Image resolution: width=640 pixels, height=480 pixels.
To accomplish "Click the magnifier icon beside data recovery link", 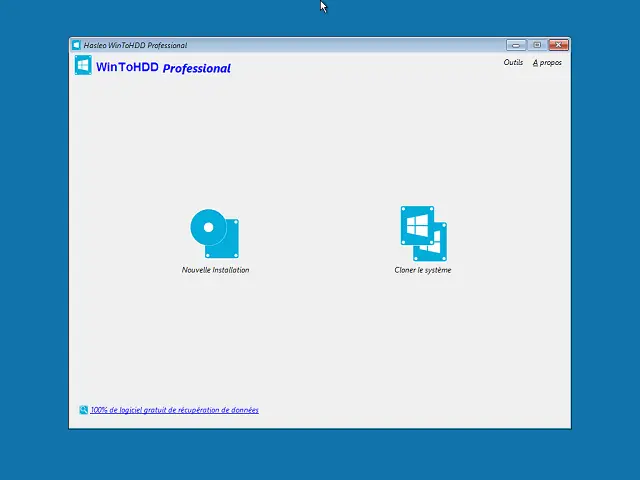I will pos(83,410).
